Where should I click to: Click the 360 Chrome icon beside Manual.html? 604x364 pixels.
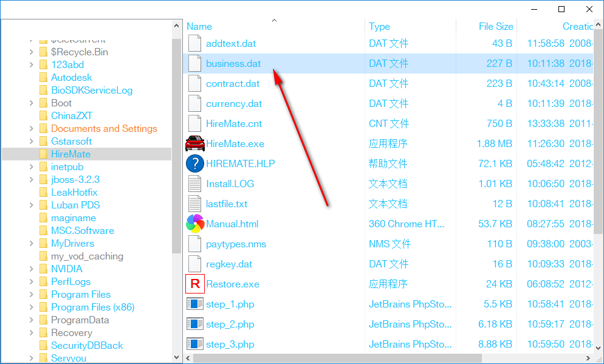coord(194,224)
